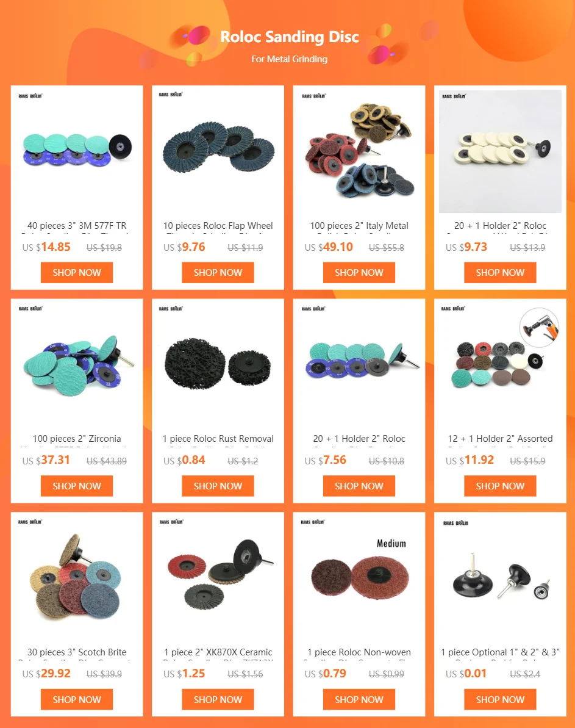575x728 pixels.
Task: Open the black rust removal disc image
Action: point(218,365)
